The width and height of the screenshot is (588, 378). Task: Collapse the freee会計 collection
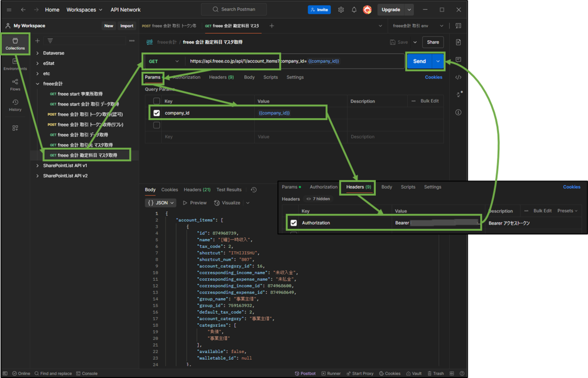38,84
